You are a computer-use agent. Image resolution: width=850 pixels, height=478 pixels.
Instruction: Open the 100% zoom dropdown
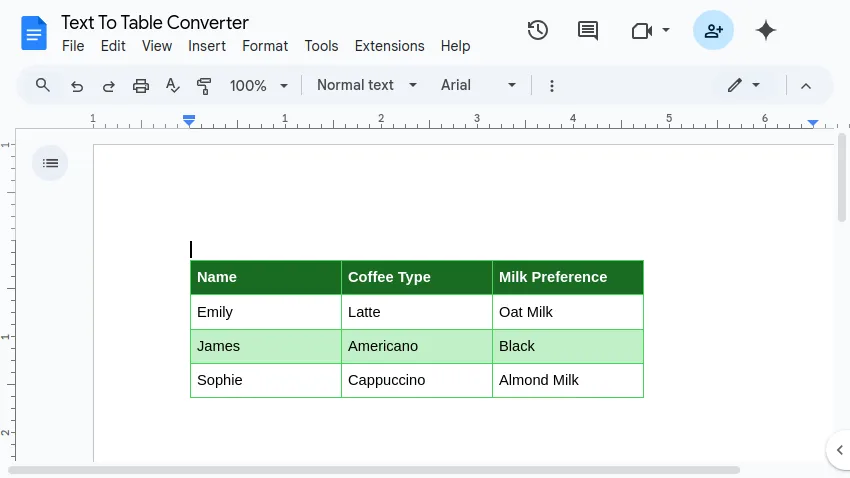point(259,86)
